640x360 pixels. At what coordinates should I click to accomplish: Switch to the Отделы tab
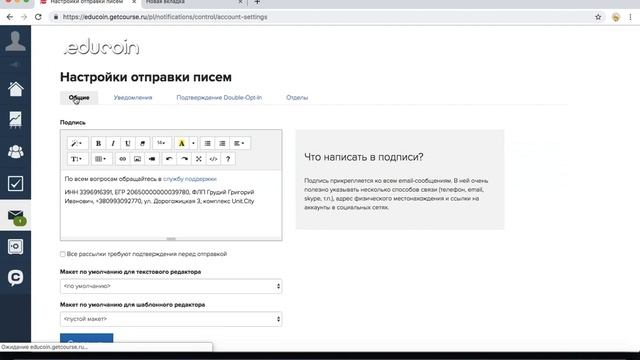pos(297,98)
